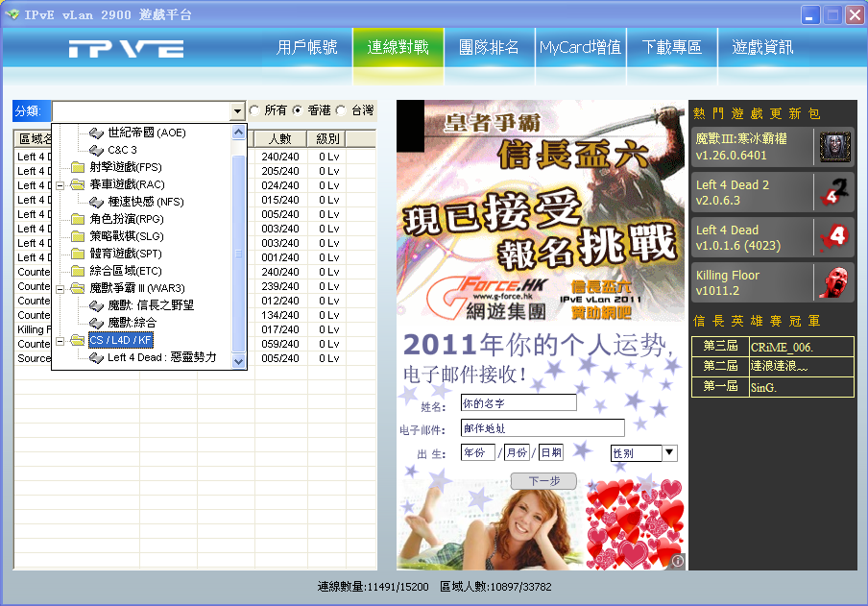
Task: Pick the folder icon for 體育遊戲(SPT)
Action: pyautogui.click(x=78, y=254)
